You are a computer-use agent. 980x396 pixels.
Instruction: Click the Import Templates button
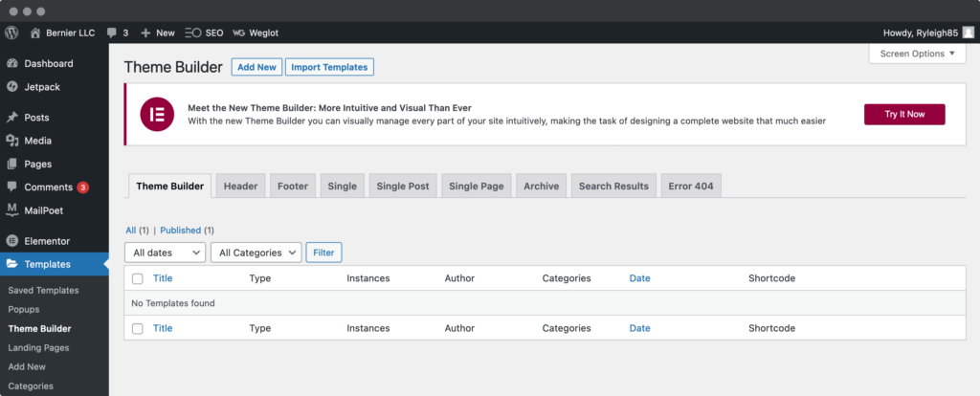[x=328, y=67]
